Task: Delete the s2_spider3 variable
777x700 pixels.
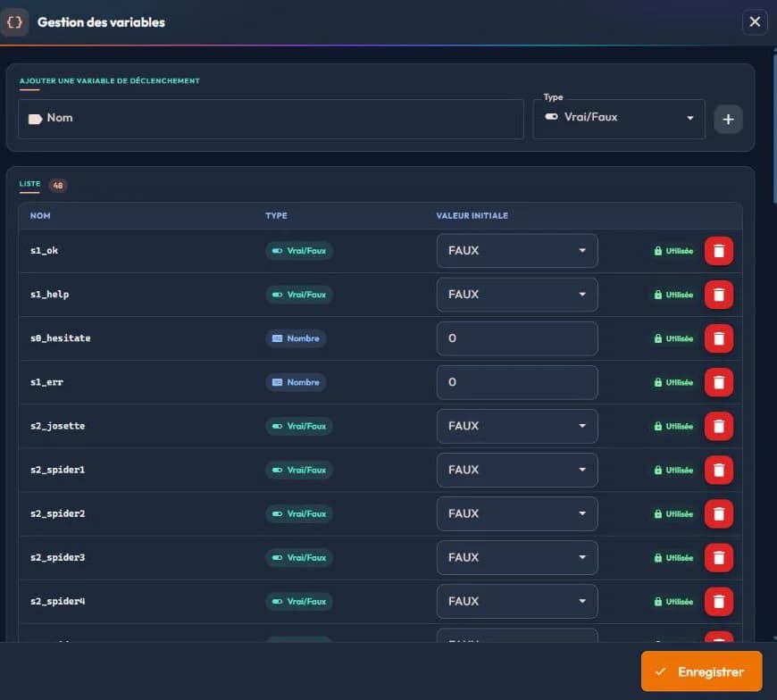Action: [719, 557]
